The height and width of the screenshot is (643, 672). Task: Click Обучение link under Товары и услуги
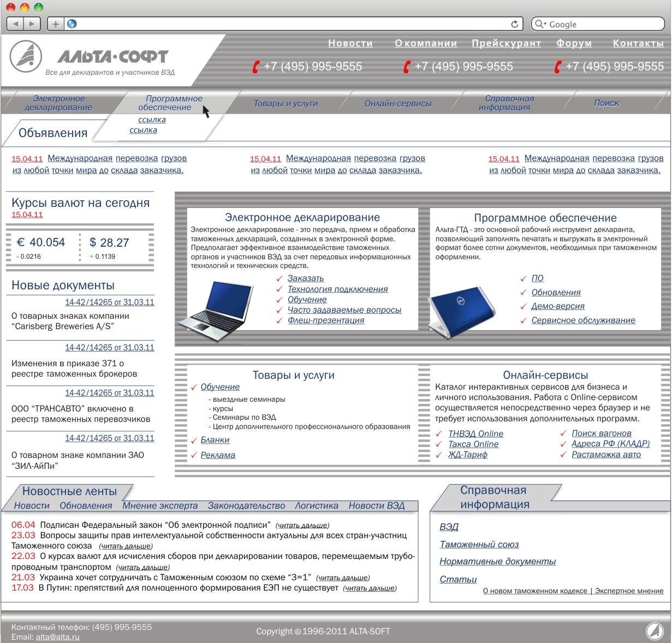click(220, 386)
